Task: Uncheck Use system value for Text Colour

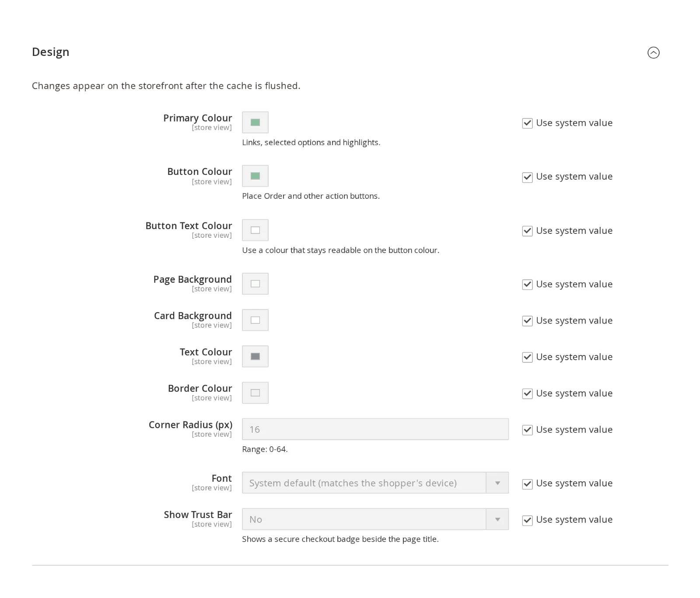Action: (527, 357)
